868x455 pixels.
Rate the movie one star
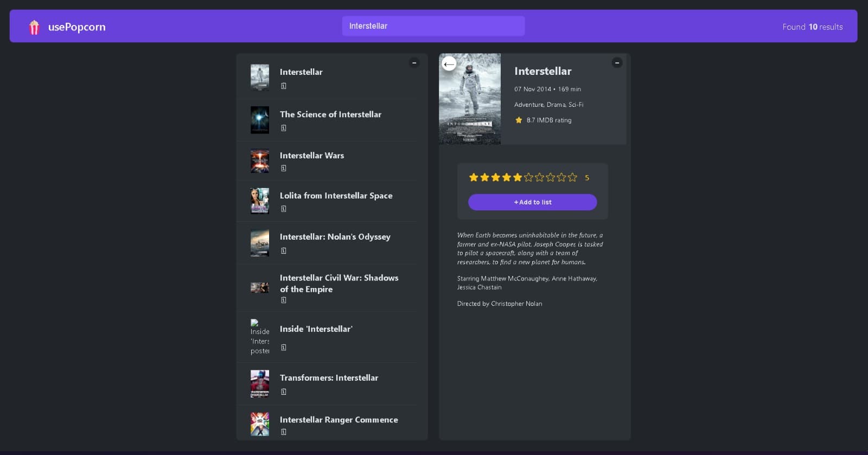tap(474, 177)
